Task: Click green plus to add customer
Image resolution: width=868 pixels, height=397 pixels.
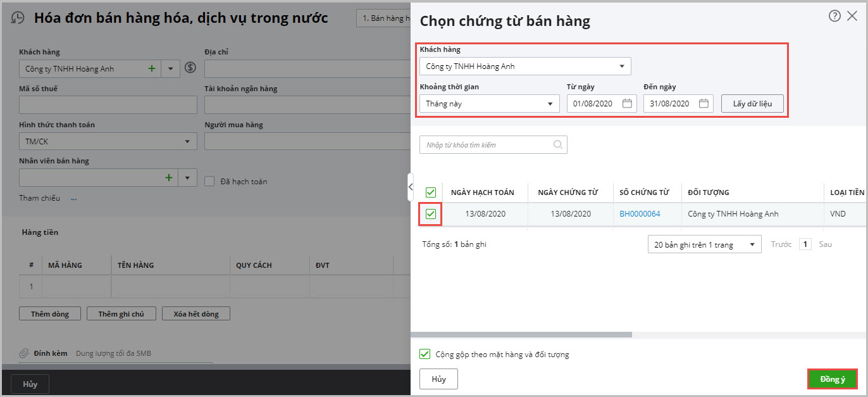Action: [151, 68]
